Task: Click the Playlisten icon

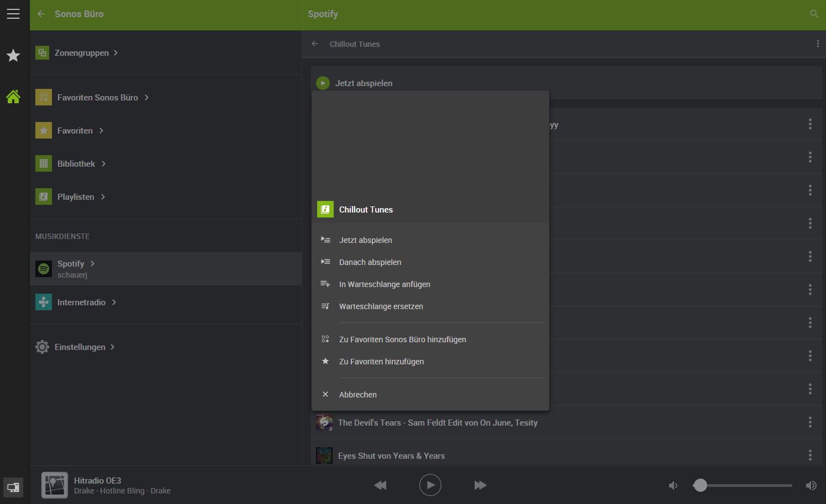Action: point(44,197)
